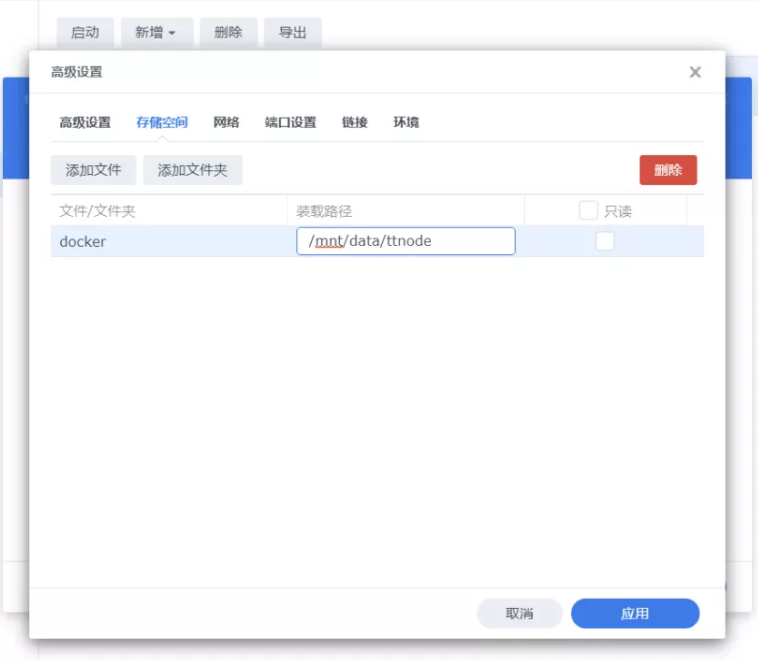Enable read-only checkbox for docker row

point(605,241)
